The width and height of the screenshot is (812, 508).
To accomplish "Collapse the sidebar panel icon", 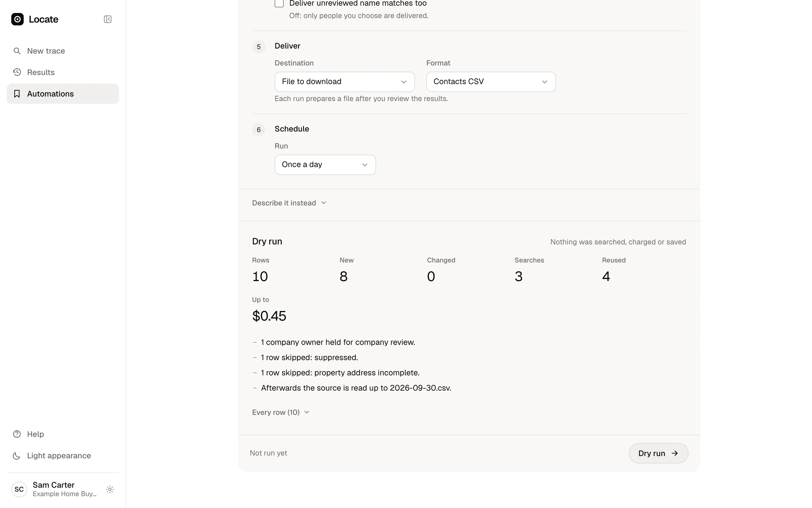I will (108, 19).
